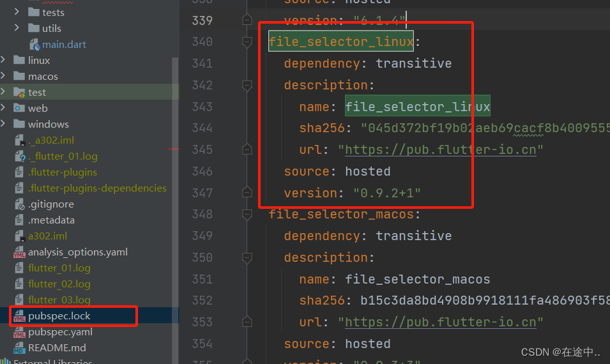The height and width of the screenshot is (364, 610).
Task: Expand the tests folder chevron
Action: pyautogui.click(x=17, y=11)
